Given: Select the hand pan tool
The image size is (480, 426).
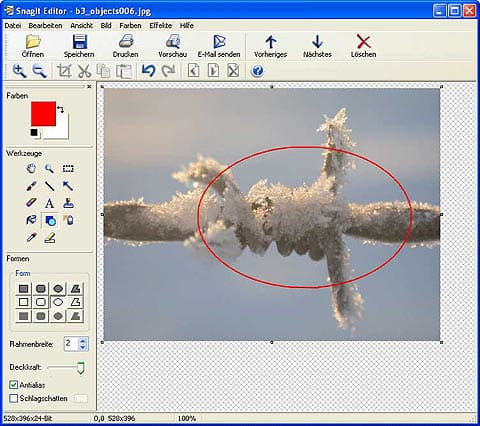Looking at the screenshot, I should tap(31, 169).
